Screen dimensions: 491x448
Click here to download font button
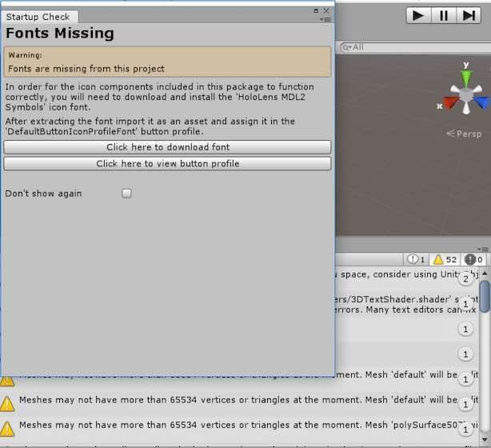coord(167,147)
